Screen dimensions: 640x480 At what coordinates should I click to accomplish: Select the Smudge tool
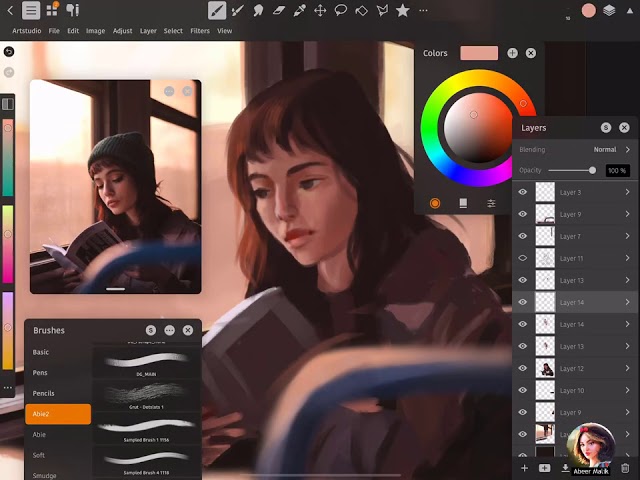pos(258,10)
